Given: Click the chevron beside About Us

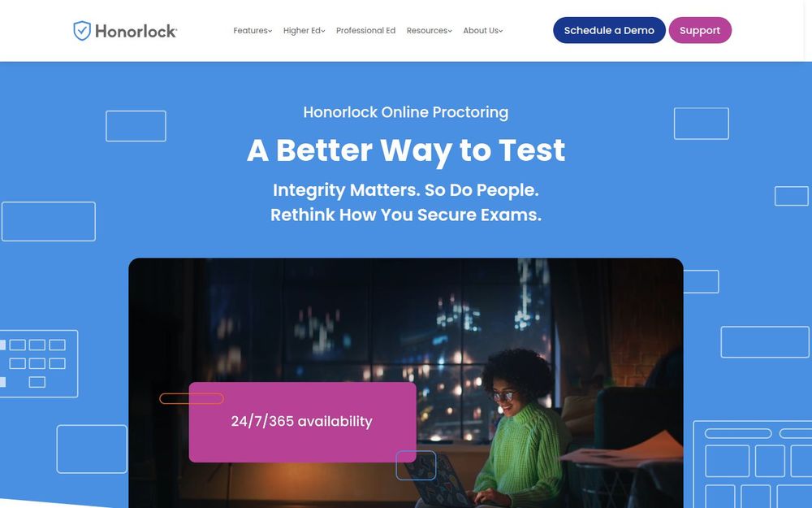Looking at the screenshot, I should [501, 31].
